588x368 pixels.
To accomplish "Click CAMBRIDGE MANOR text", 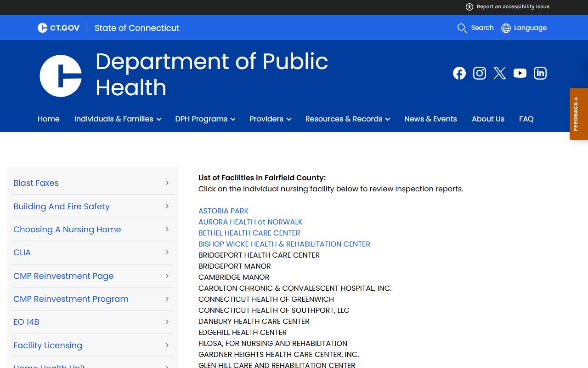I will coord(234,277).
